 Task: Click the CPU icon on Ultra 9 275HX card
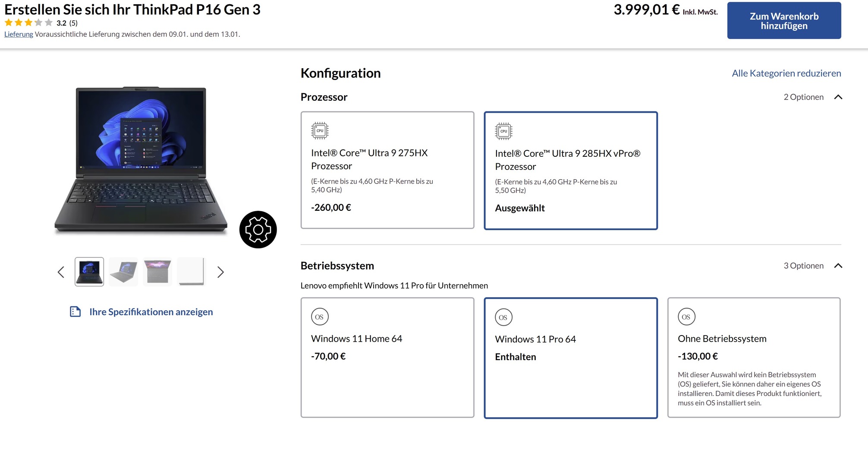(x=320, y=130)
